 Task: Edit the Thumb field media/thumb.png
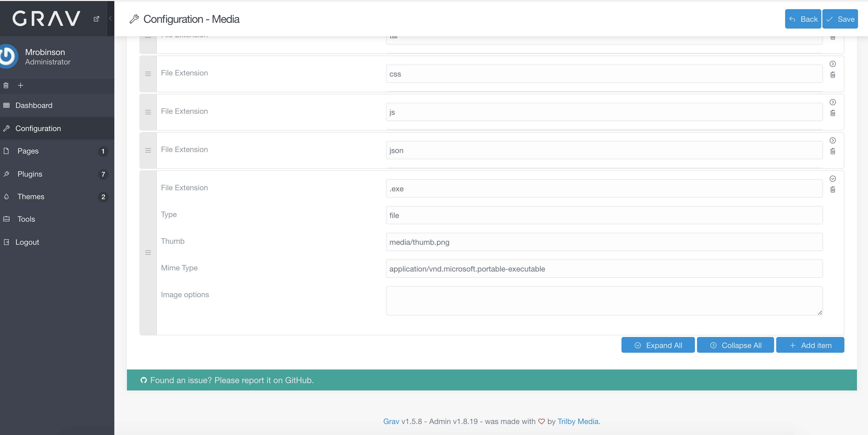click(x=604, y=242)
